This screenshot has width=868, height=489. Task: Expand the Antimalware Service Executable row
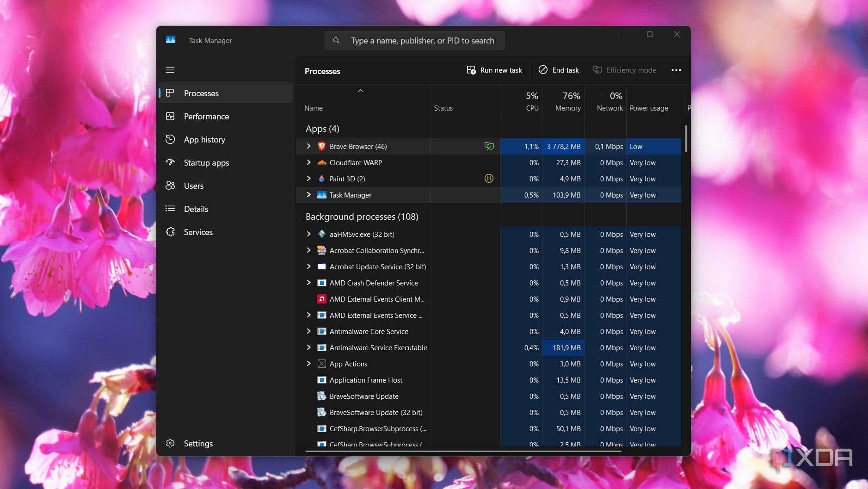click(x=309, y=347)
